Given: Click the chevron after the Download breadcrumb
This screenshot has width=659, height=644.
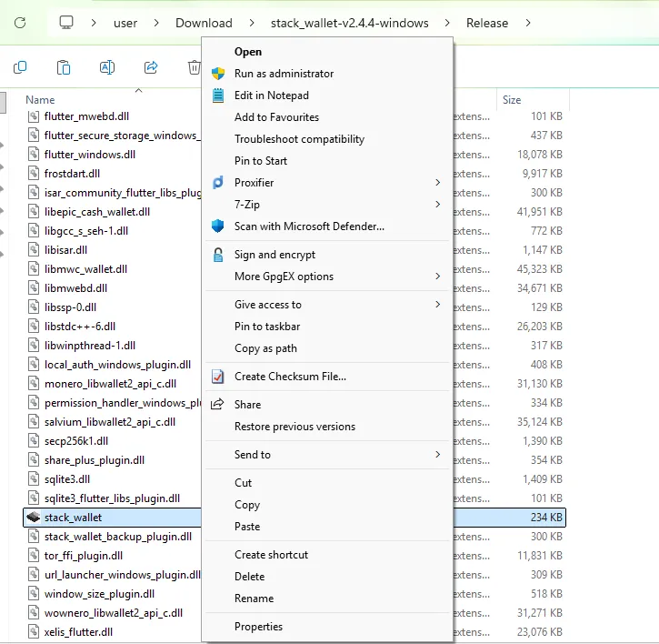Looking at the screenshot, I should (x=252, y=23).
